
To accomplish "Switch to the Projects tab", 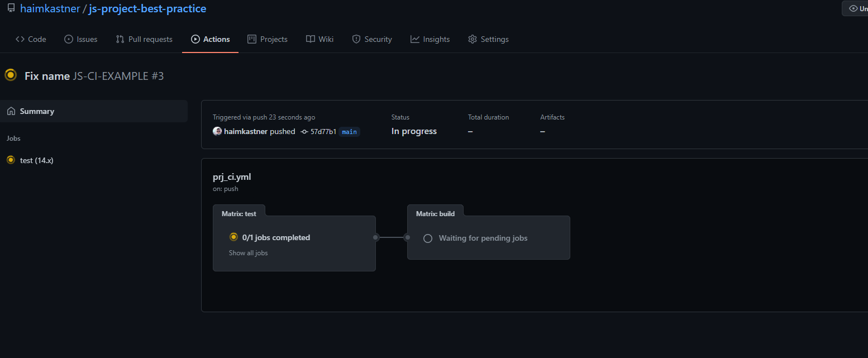I will click(x=268, y=39).
